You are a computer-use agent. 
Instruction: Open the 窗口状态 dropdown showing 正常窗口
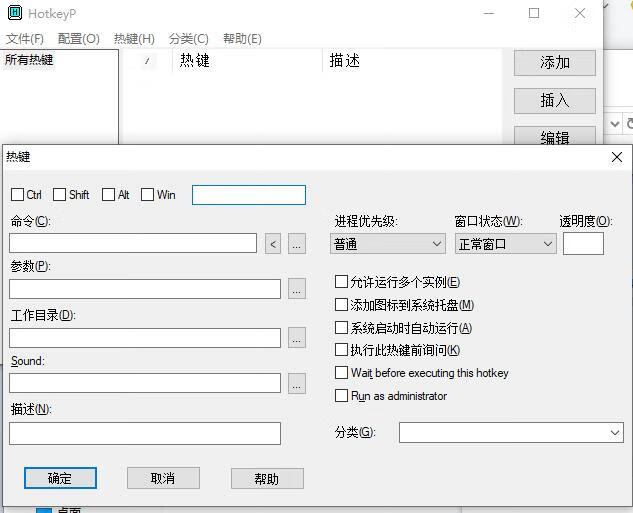505,244
